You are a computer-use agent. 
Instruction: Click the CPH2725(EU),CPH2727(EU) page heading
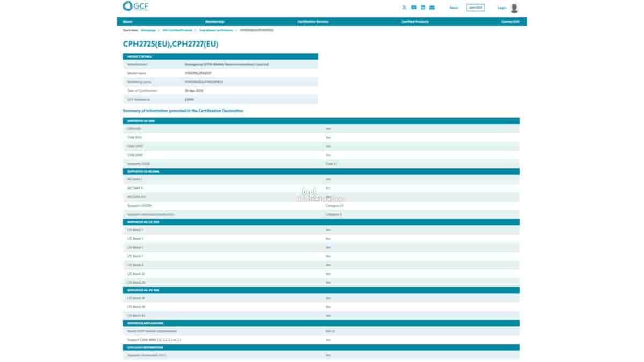(171, 44)
